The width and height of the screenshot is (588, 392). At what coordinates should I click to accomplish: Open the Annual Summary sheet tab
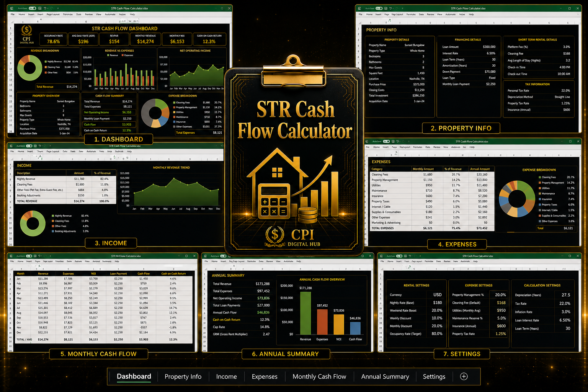point(385,377)
